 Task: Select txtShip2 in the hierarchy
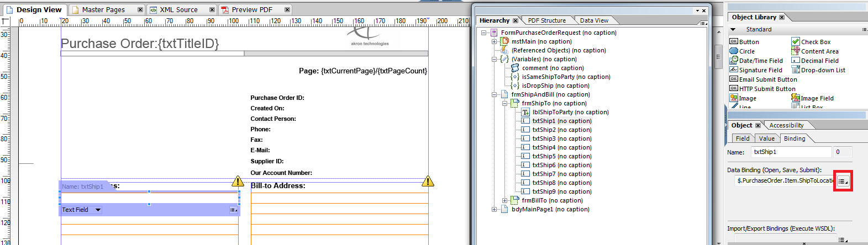(x=561, y=130)
